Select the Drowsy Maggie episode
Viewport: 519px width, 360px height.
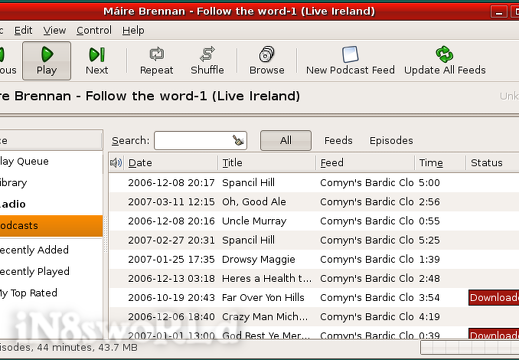click(314, 259)
